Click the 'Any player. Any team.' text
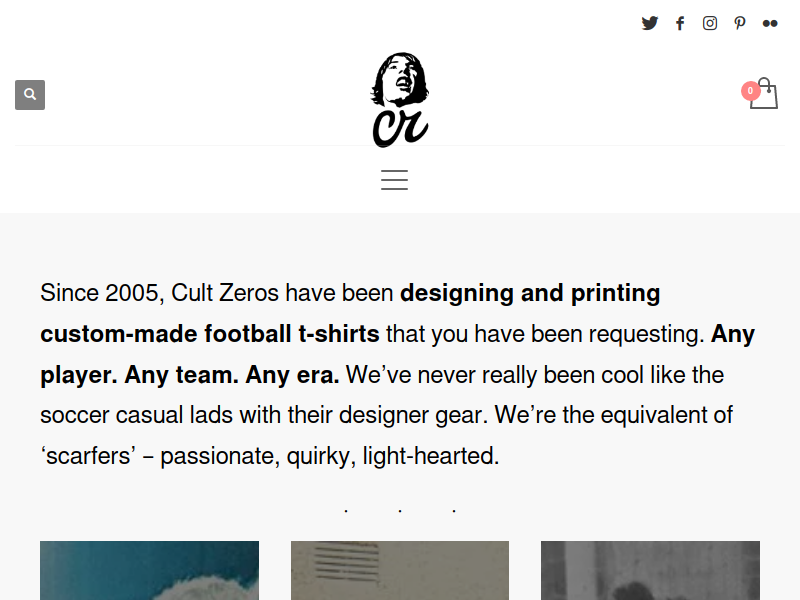The width and height of the screenshot is (800, 600). pos(139,375)
